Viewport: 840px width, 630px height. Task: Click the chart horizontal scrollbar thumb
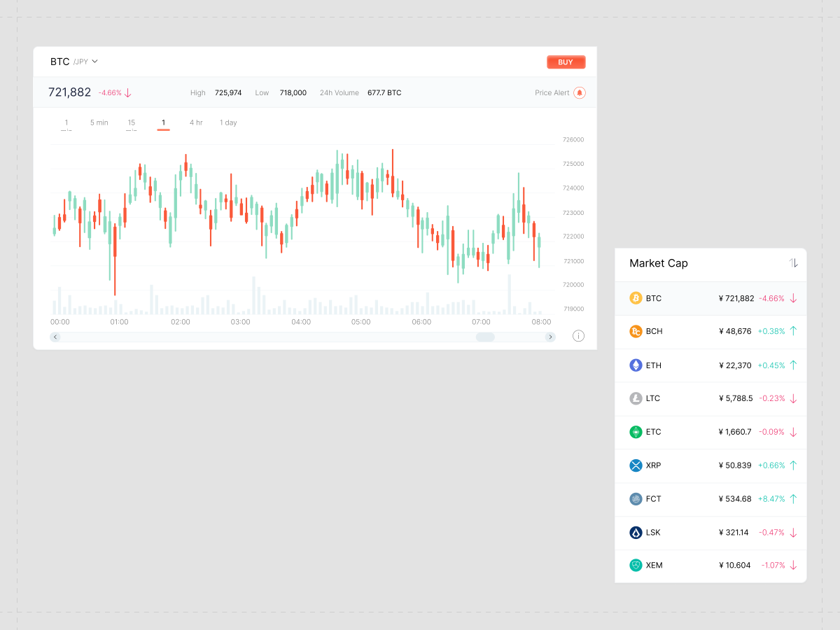coord(485,337)
